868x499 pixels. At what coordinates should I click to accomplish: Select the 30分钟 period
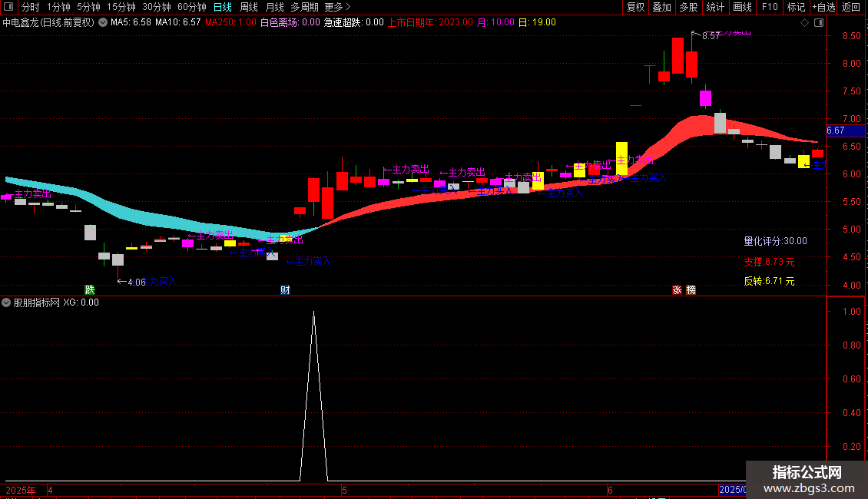pyautogui.click(x=157, y=7)
